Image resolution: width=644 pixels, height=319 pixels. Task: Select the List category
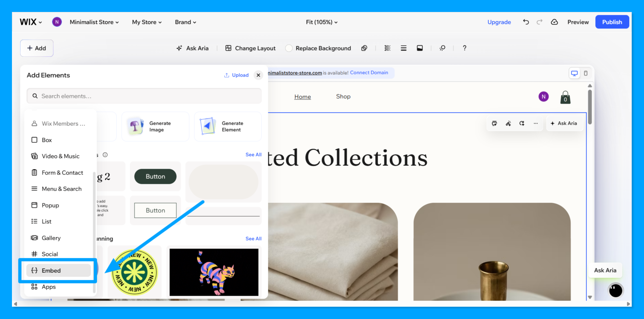58,221
